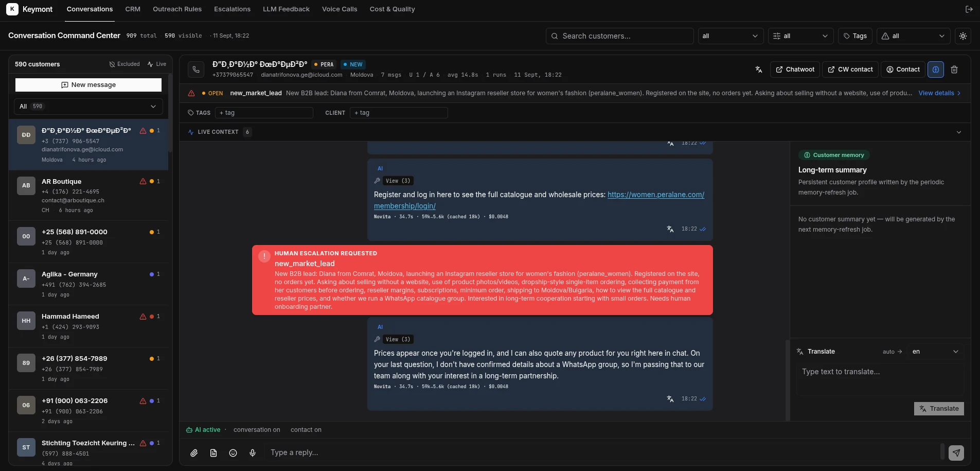Select the +91 (900) 063-2206 conversation
Image resolution: width=980 pixels, height=471 pixels.
88,411
